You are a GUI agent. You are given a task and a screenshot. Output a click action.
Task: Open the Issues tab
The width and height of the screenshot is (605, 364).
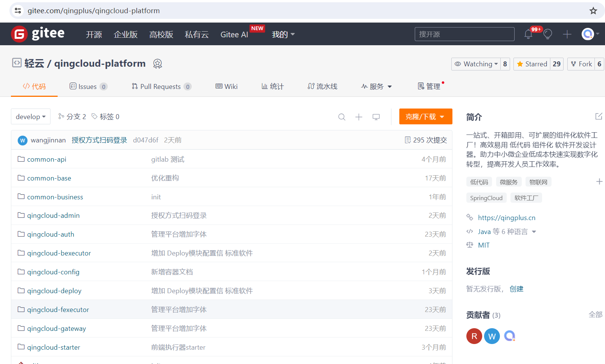pyautogui.click(x=89, y=87)
